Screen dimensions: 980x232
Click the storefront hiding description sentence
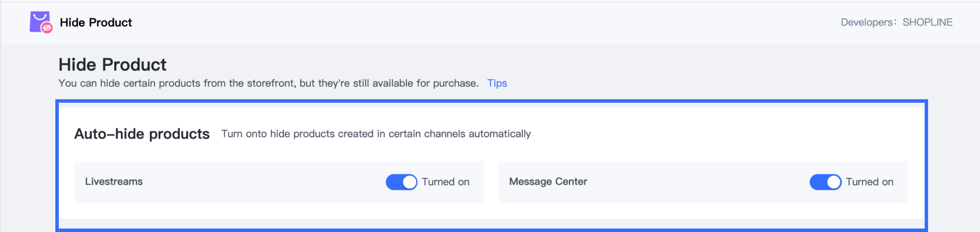[x=268, y=83]
